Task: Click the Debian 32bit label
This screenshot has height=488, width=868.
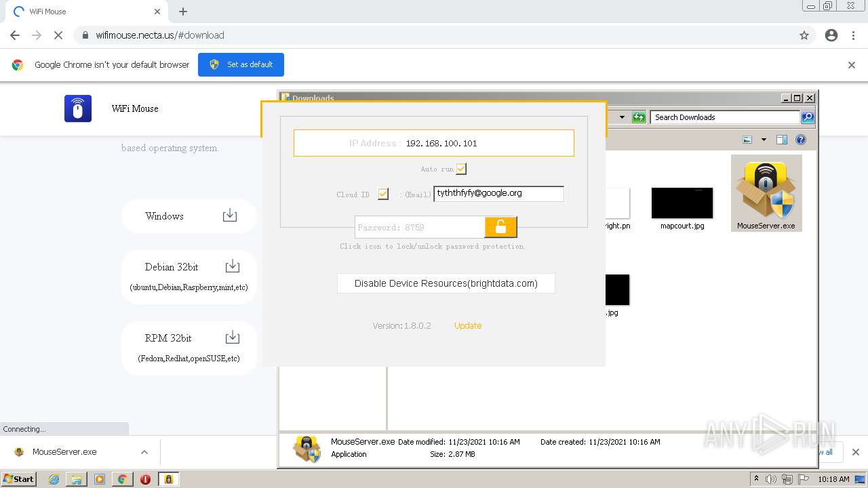Action: [172, 267]
